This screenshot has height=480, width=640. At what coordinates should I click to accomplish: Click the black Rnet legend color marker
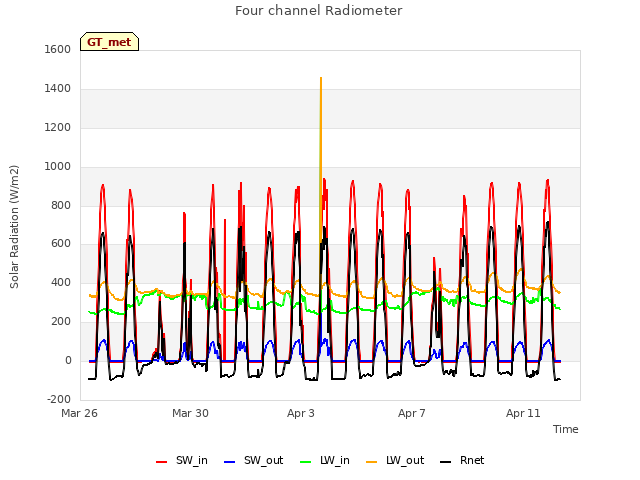[446, 462]
